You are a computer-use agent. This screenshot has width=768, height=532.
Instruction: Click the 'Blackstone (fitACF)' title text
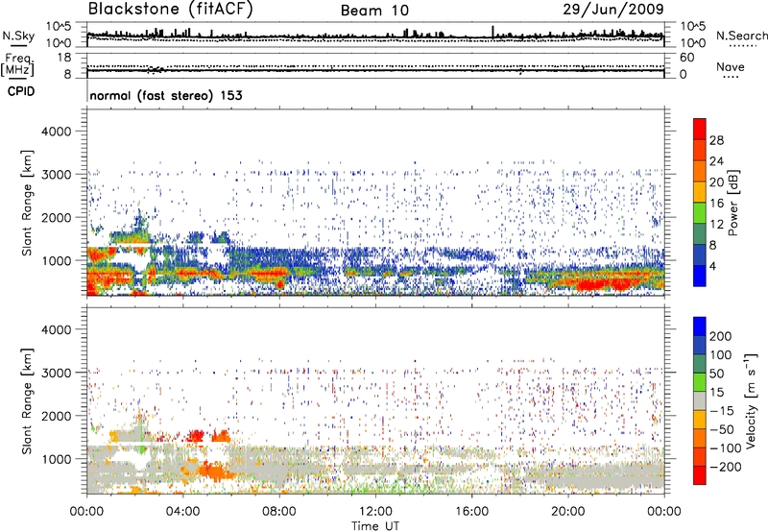[x=171, y=10]
